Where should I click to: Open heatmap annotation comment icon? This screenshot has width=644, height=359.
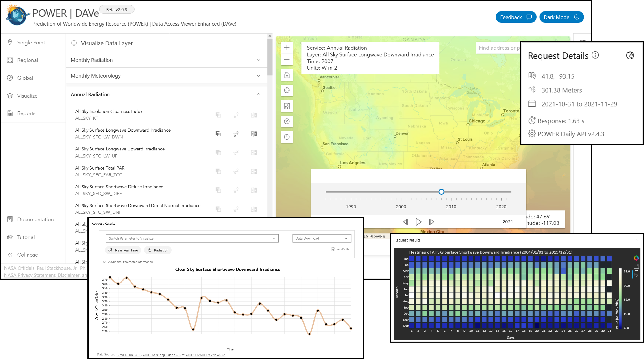pyautogui.click(x=636, y=275)
